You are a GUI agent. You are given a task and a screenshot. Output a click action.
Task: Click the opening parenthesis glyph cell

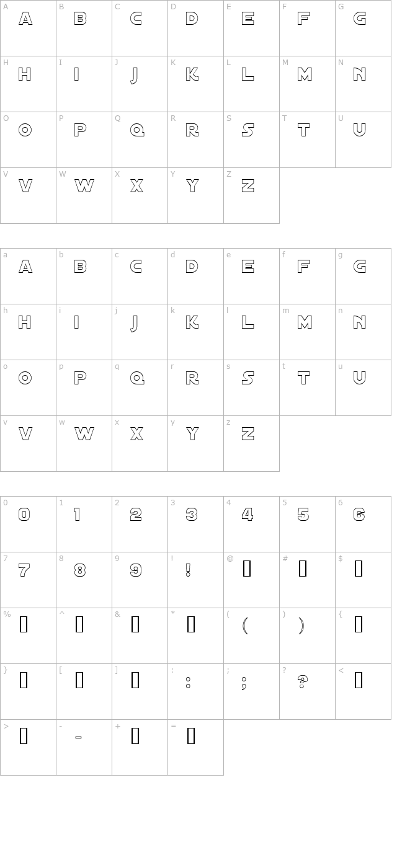[x=251, y=635]
